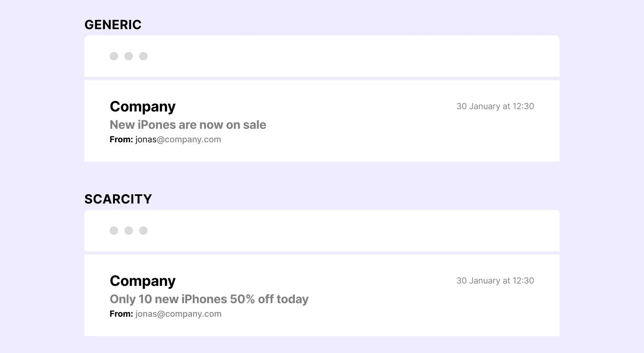Click the "From:" label in the GENERIC email
Viewport: 644px width, 353px height.
tap(121, 140)
